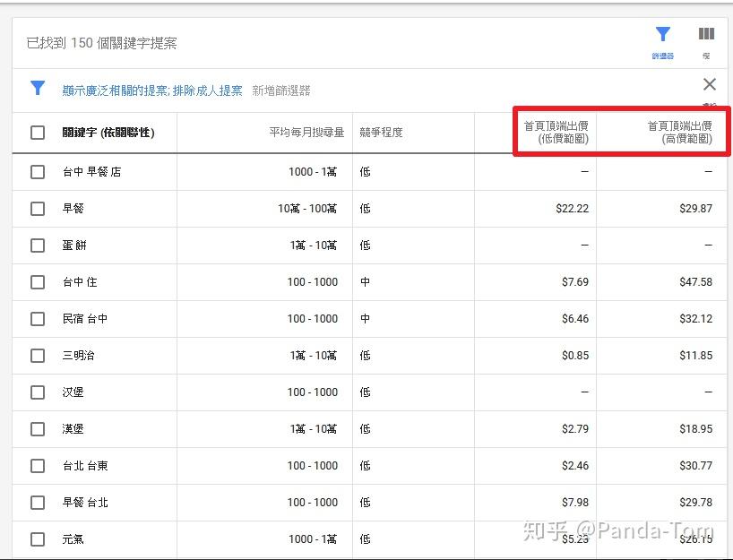Check the 台中 早餐 店 row checkbox

tap(38, 171)
